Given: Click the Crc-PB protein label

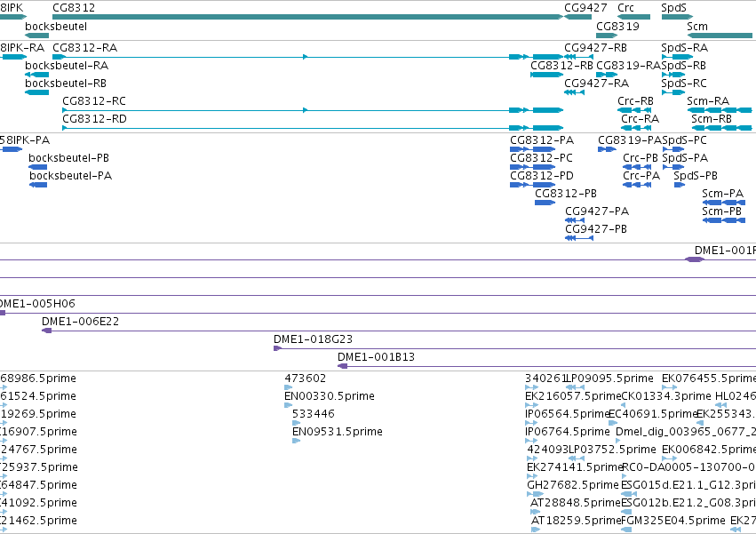Looking at the screenshot, I should coord(641,158).
